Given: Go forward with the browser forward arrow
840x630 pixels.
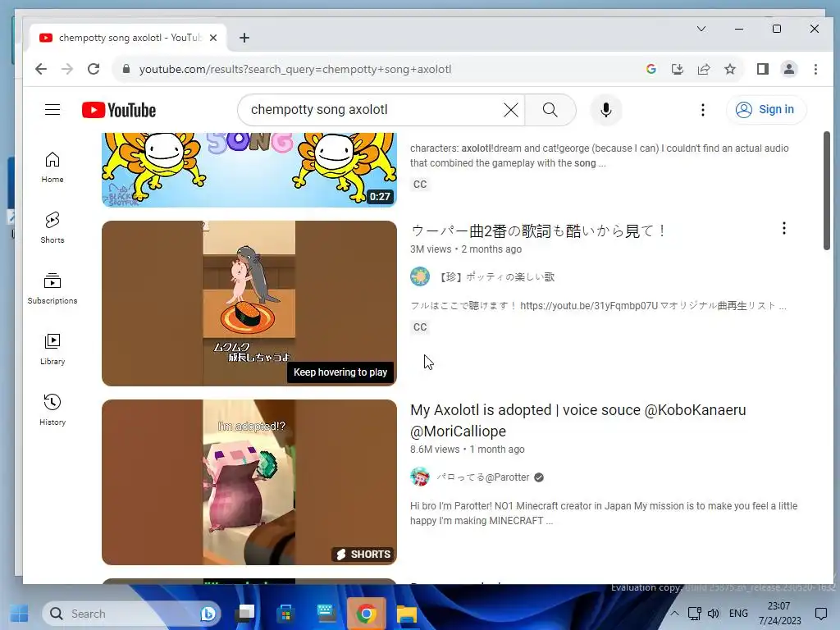Looking at the screenshot, I should [67, 69].
